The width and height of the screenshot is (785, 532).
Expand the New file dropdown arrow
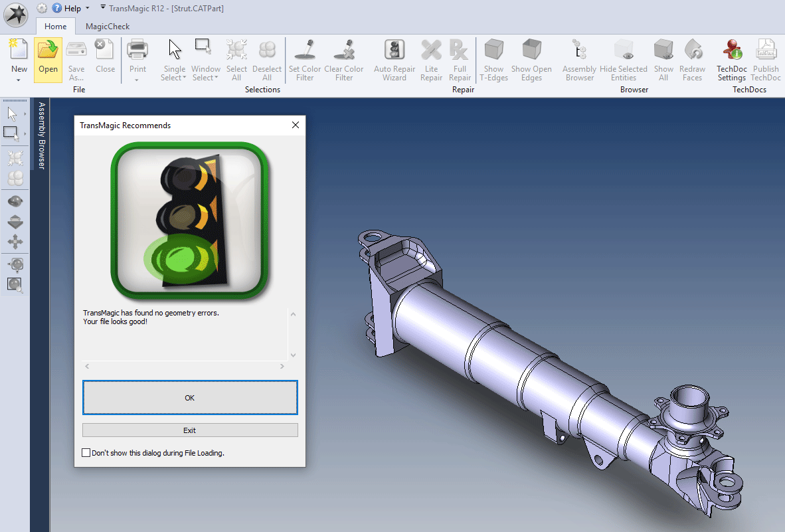[x=19, y=80]
